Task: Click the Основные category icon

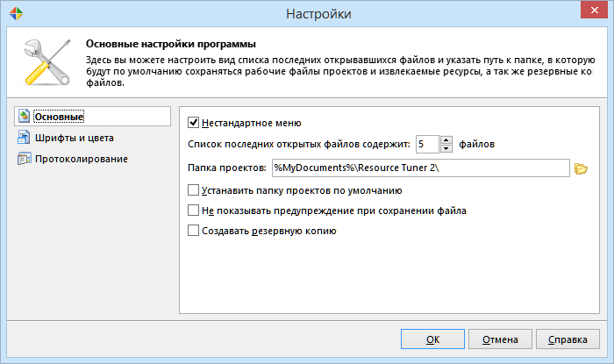Action: tap(24, 117)
